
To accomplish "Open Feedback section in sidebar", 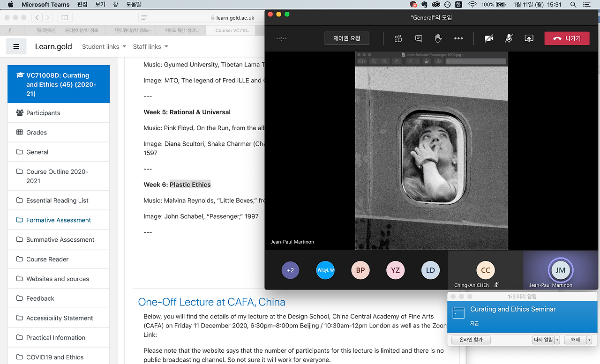I will coord(59,298).
